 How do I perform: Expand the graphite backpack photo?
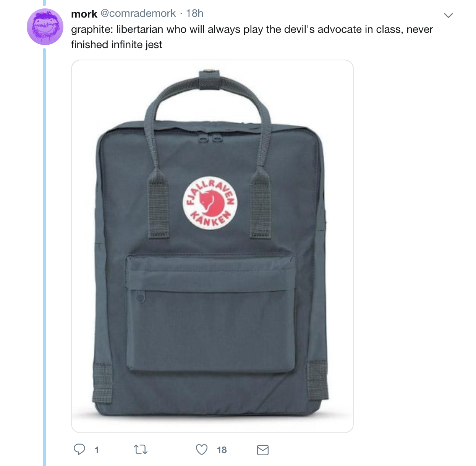tap(212, 246)
